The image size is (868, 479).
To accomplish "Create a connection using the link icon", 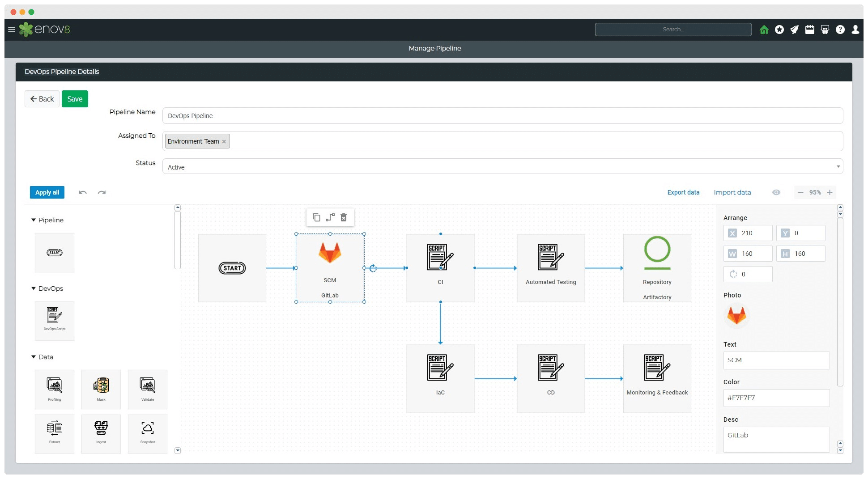I will coord(330,217).
